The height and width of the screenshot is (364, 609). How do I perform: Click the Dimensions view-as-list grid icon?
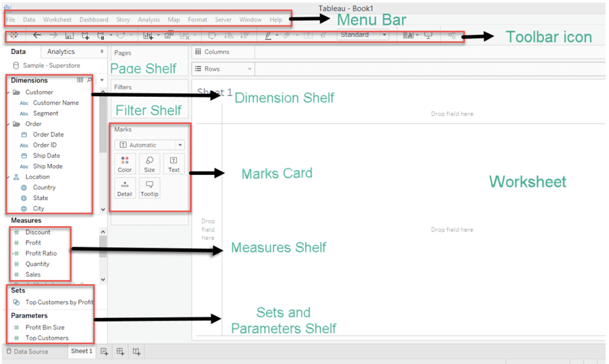[80, 80]
